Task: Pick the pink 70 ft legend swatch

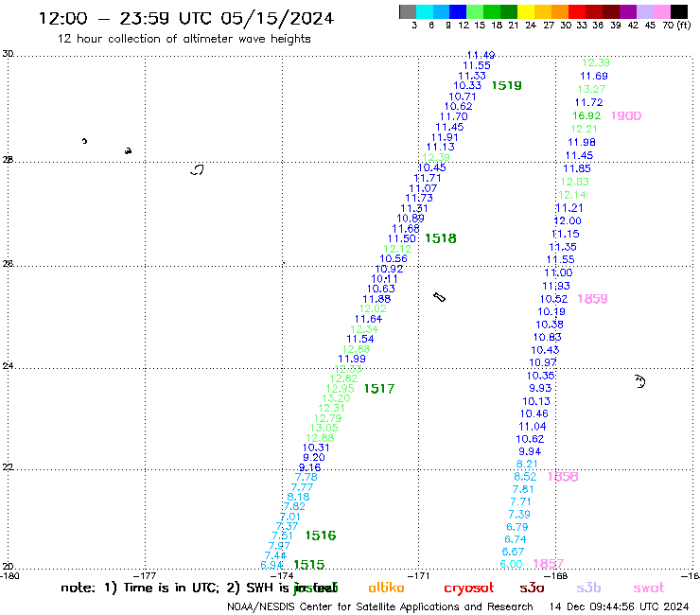Action: pos(661,11)
